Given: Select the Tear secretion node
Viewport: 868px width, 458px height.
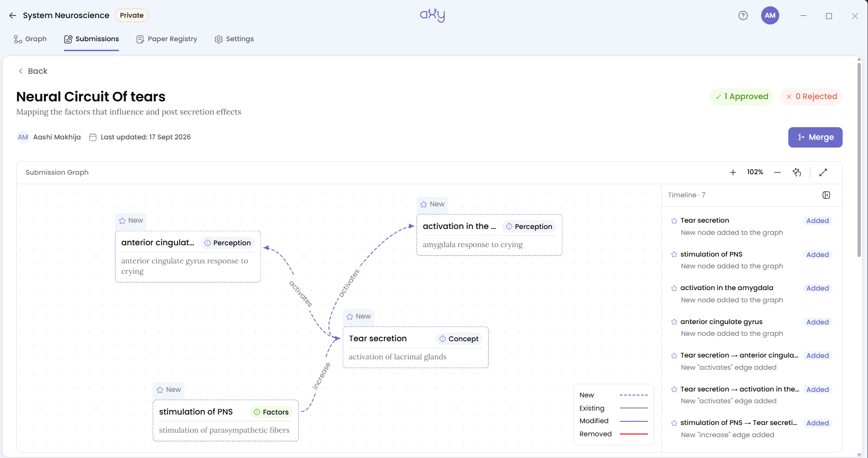Looking at the screenshot, I should [415, 347].
